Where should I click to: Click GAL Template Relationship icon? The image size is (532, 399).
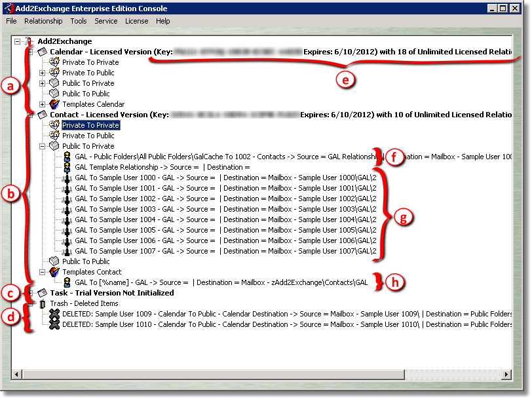click(67, 167)
